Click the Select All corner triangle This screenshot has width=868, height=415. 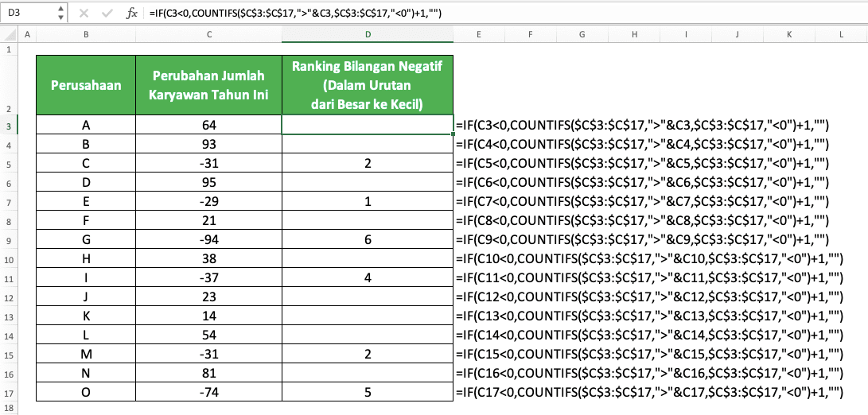coord(10,36)
